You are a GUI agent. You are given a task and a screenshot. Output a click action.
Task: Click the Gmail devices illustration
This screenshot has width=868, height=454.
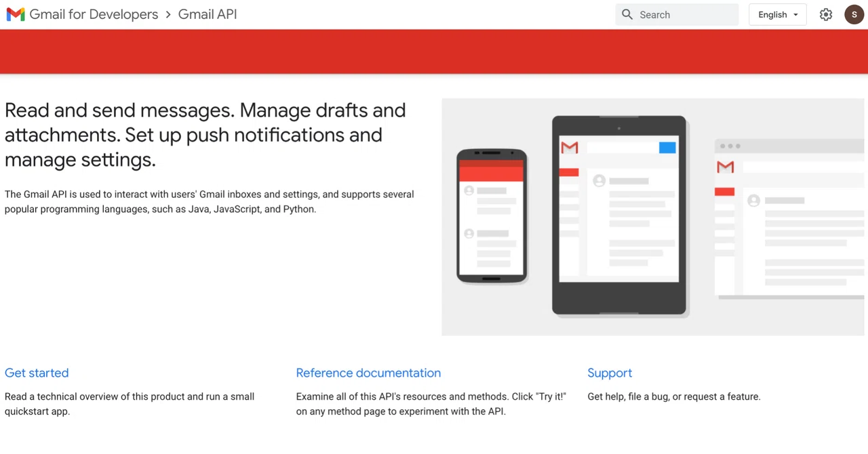click(x=654, y=217)
